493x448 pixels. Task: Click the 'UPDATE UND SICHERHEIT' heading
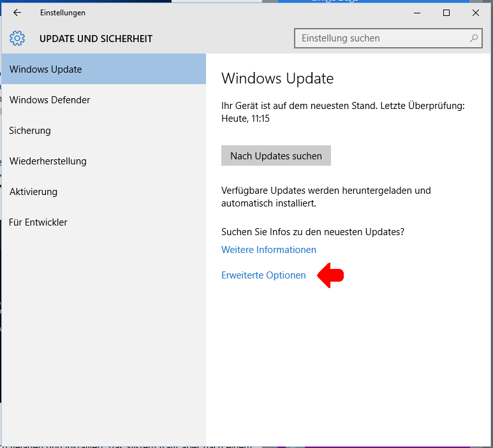[96, 39]
